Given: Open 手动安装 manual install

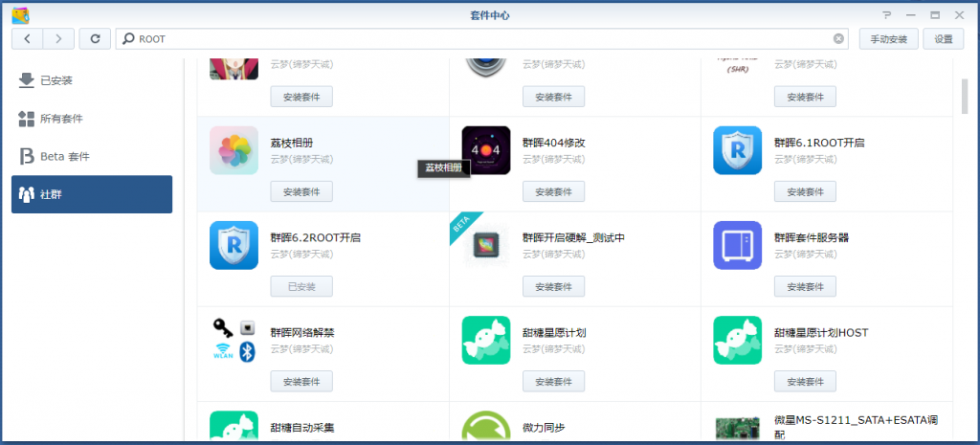Looking at the screenshot, I should pyautogui.click(x=888, y=38).
